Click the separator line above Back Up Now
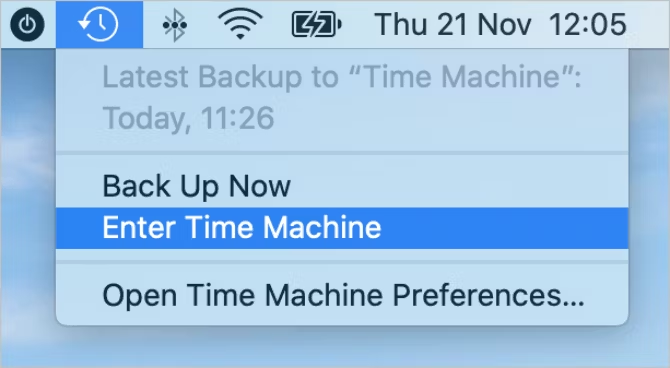The image size is (670, 368). [342, 153]
